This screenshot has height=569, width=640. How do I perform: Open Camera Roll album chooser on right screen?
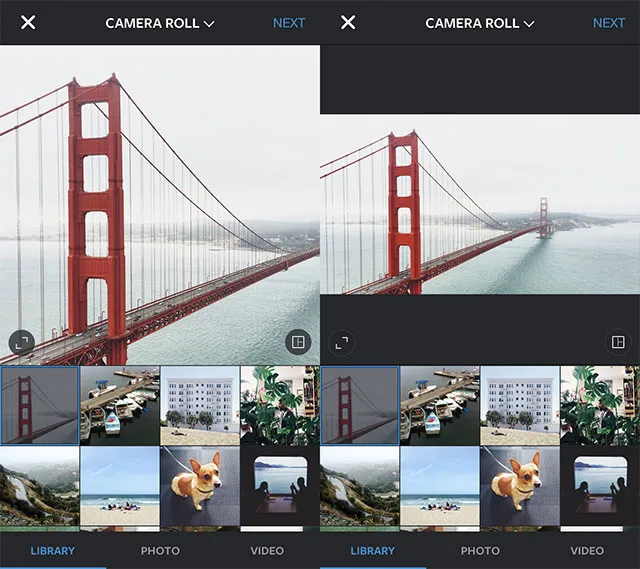click(480, 22)
